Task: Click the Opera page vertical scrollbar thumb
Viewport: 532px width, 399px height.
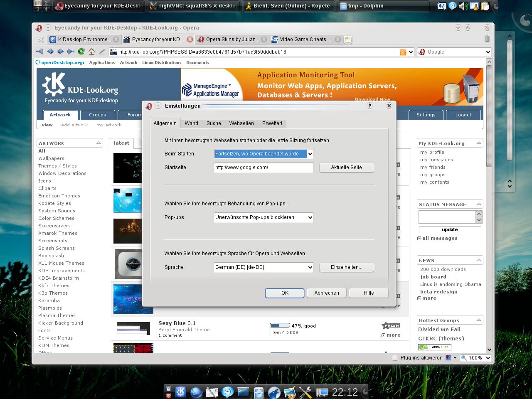Action: click(x=489, y=116)
